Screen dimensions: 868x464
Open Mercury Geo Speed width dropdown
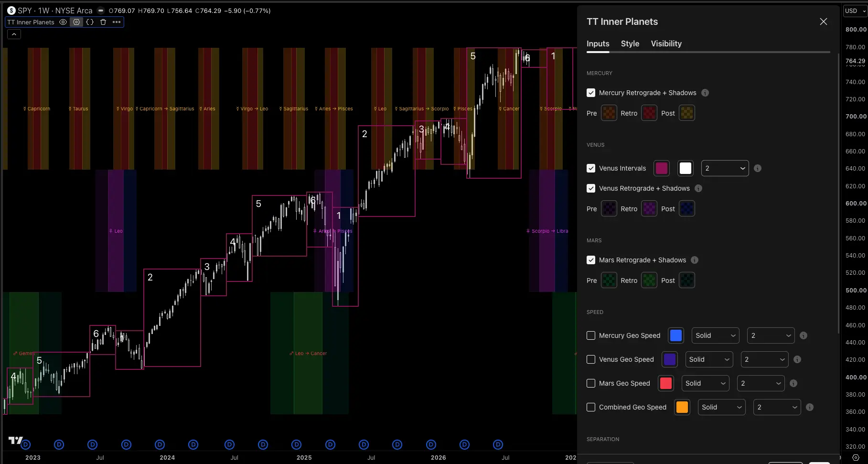[x=771, y=335]
